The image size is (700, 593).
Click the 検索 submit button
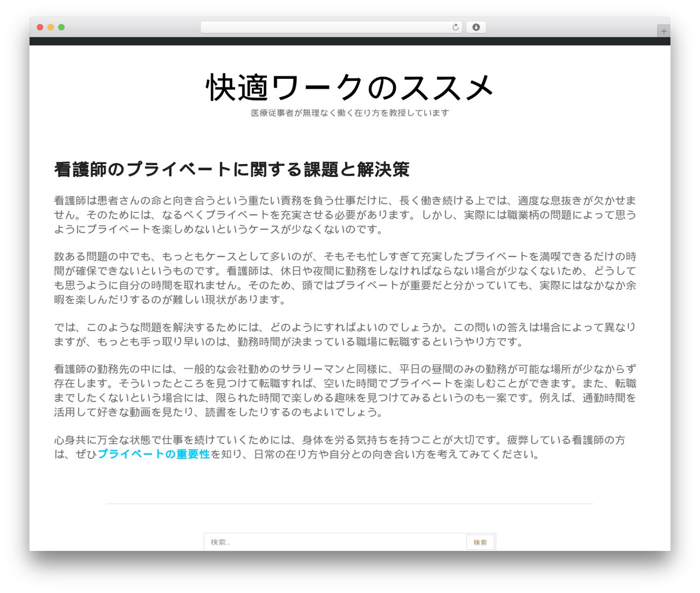[x=480, y=542]
